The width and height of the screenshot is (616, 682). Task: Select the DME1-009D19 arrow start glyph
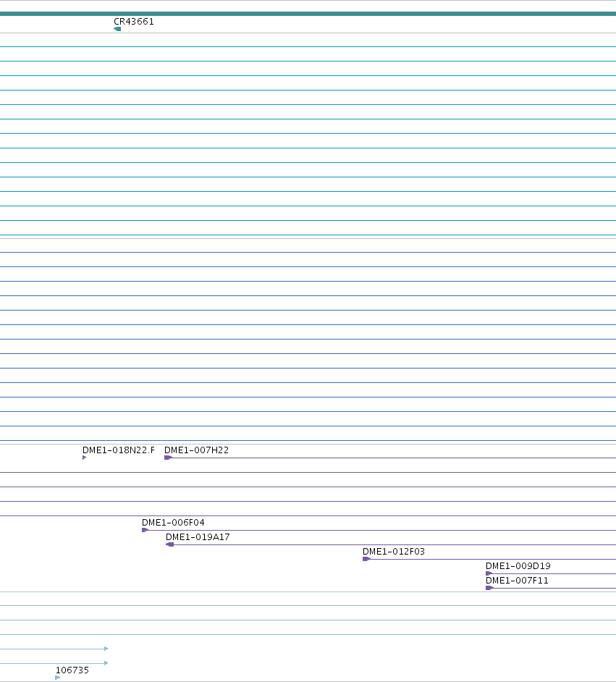[x=489, y=573]
